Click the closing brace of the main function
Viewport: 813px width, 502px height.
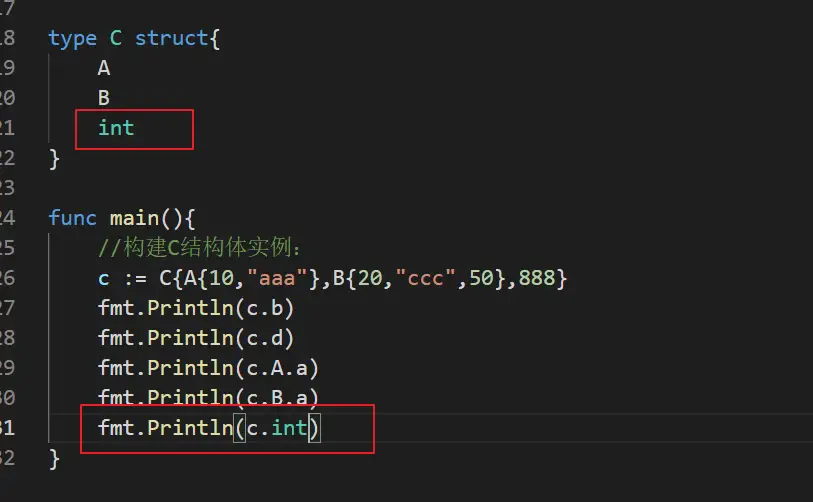point(54,459)
